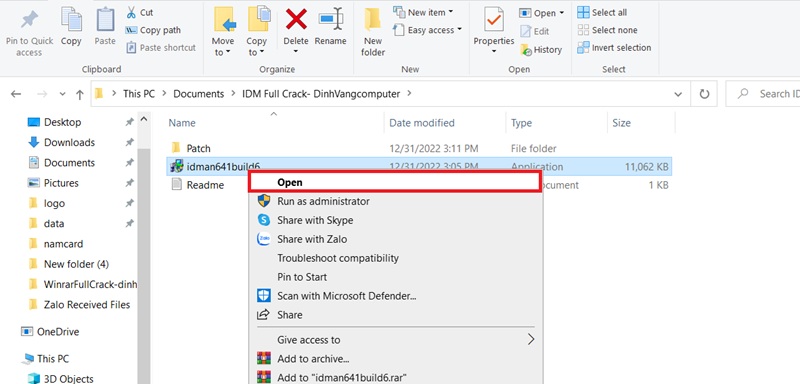The height and width of the screenshot is (384, 800).
Task: Open the namcard folder in sidebar
Action: [63, 244]
